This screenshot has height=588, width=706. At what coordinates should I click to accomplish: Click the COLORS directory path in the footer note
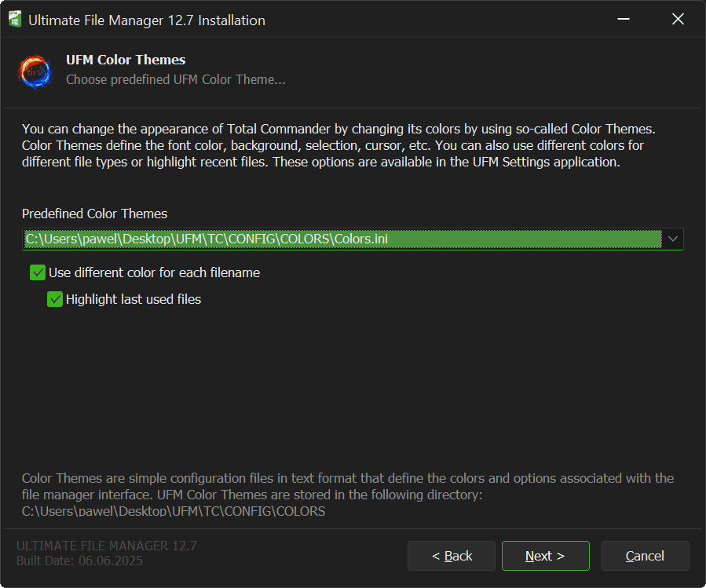(174, 511)
